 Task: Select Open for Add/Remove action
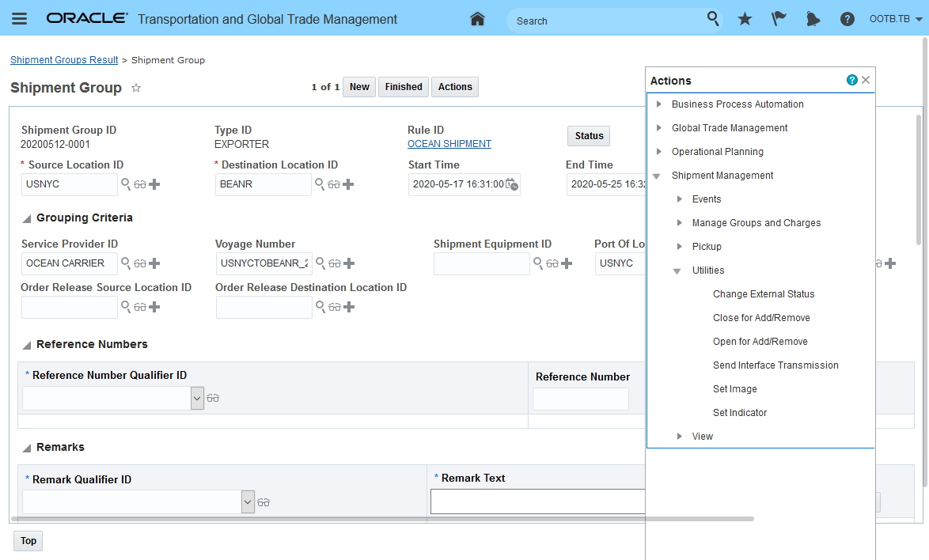pyautogui.click(x=760, y=342)
